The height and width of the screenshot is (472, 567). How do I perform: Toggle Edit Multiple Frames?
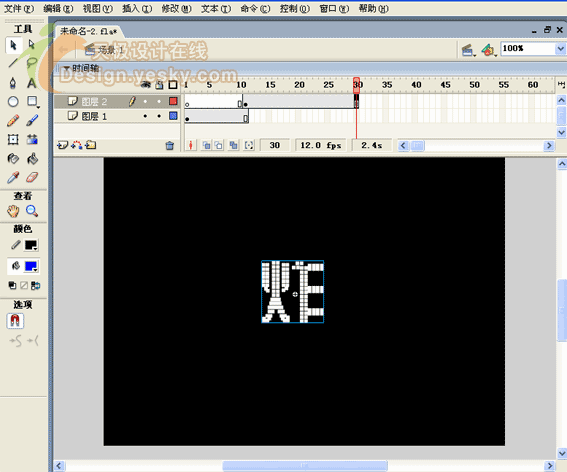tap(234, 145)
